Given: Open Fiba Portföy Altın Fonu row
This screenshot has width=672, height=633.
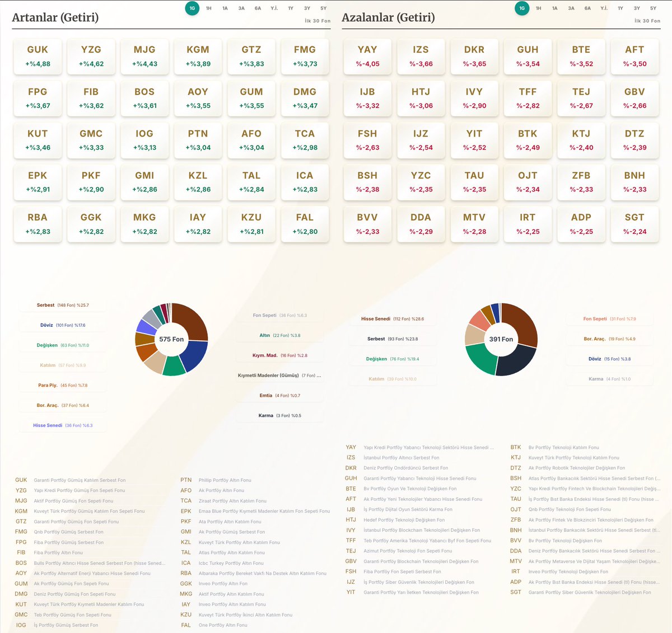Looking at the screenshot, I should (58, 552).
